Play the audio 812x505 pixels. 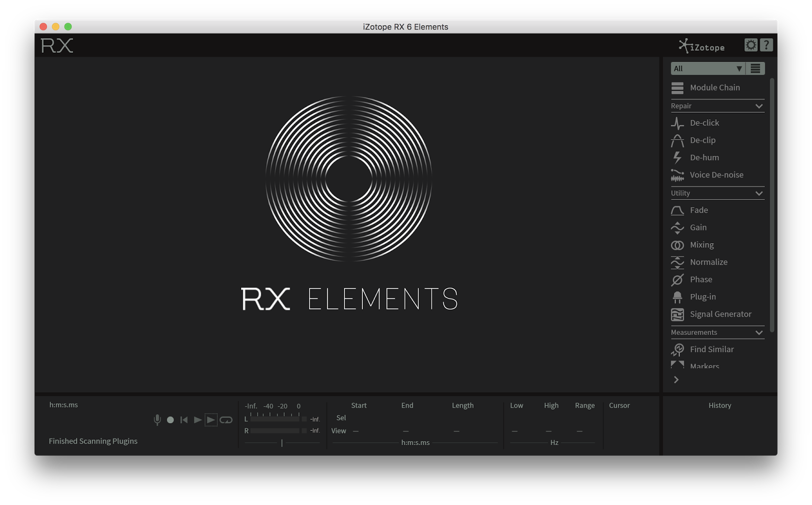tap(197, 420)
